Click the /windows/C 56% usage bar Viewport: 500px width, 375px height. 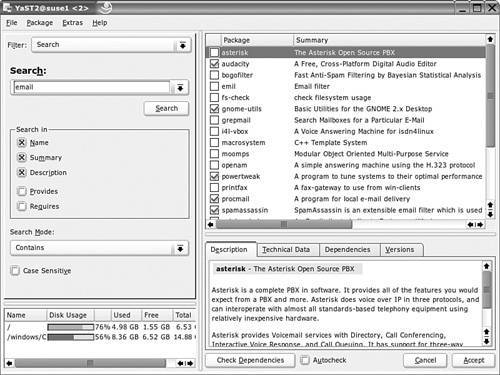pyautogui.click(x=70, y=337)
